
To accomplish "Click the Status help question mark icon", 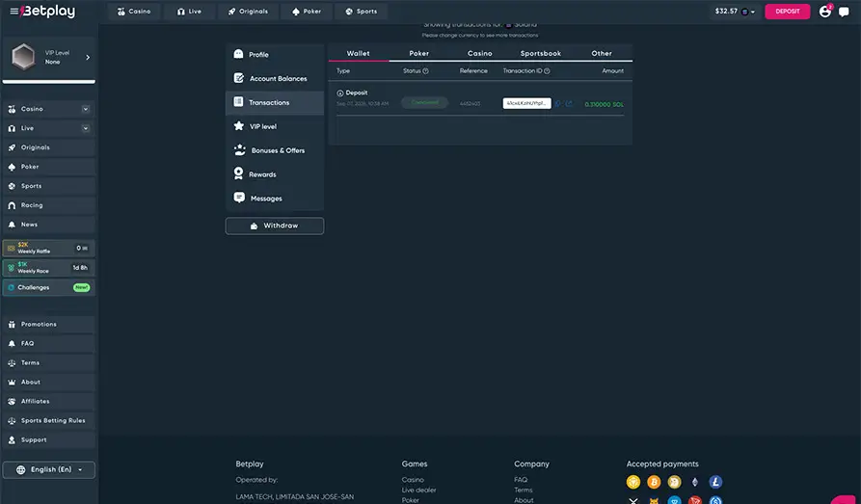I will tap(425, 70).
